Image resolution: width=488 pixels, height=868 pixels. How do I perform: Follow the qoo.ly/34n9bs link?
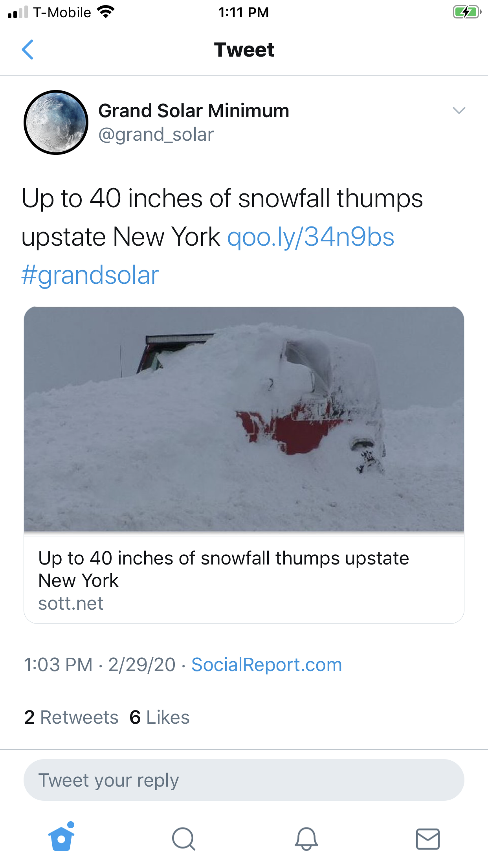pos(310,237)
